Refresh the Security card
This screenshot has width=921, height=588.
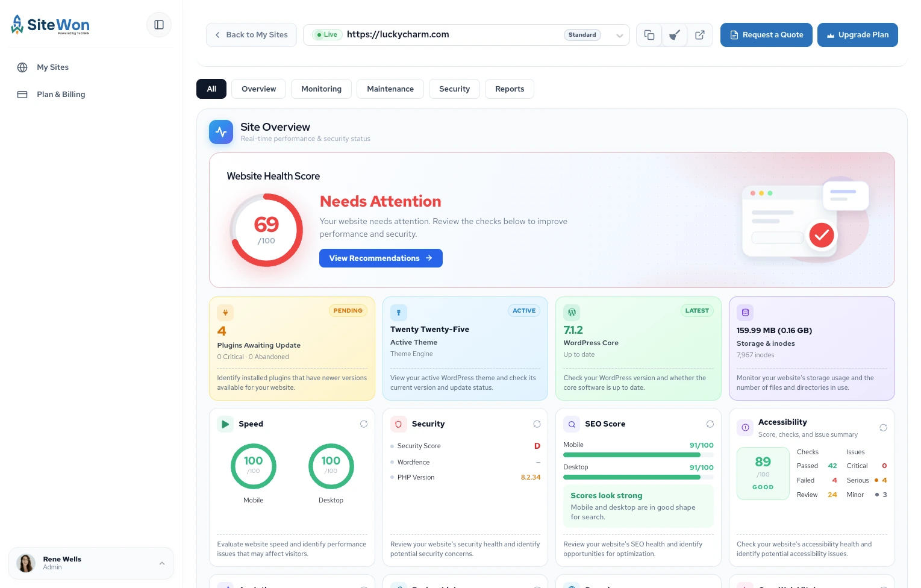[x=537, y=424]
